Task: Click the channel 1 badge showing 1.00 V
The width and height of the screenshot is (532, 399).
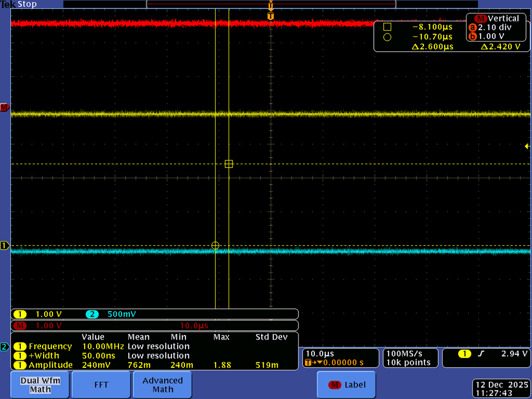Action: 20,314
